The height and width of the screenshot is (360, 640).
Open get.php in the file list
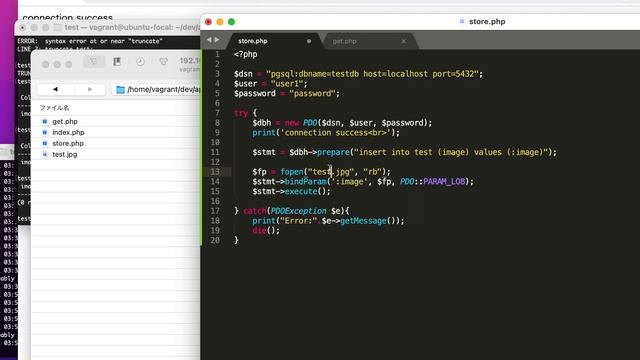point(65,122)
